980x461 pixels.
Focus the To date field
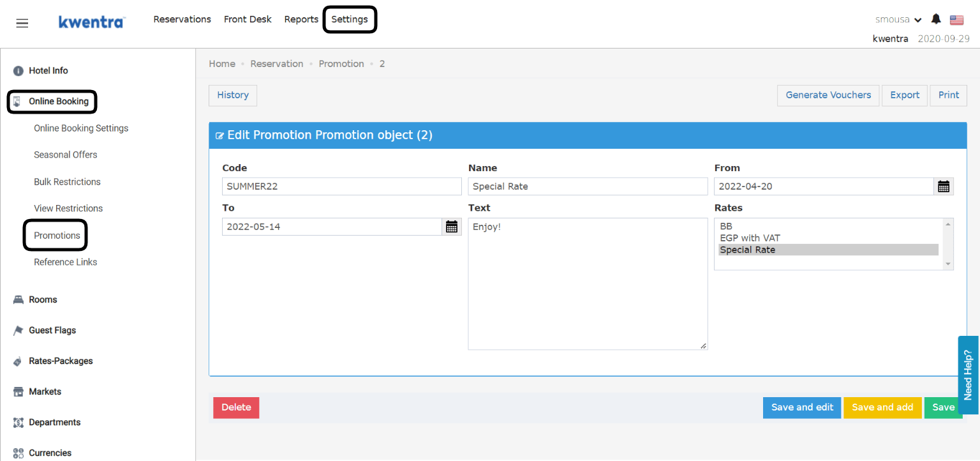[x=332, y=227]
